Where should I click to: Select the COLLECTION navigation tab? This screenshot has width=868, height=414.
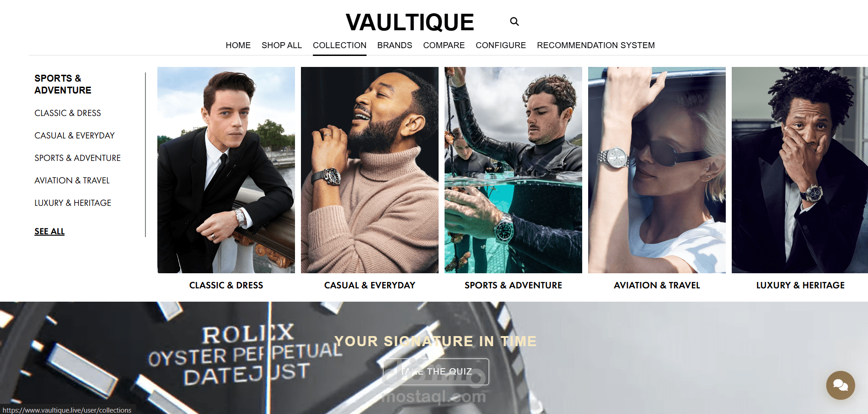tap(339, 45)
